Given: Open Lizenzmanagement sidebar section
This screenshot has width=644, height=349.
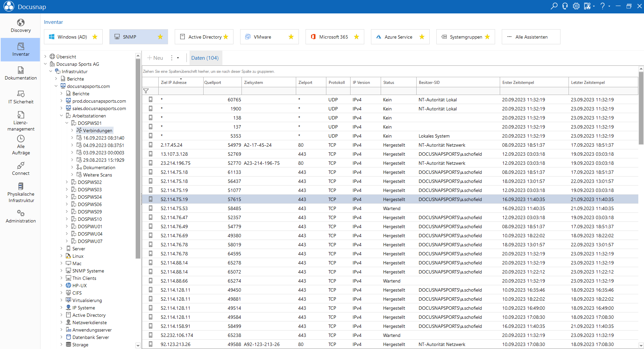Looking at the screenshot, I should point(21,121).
